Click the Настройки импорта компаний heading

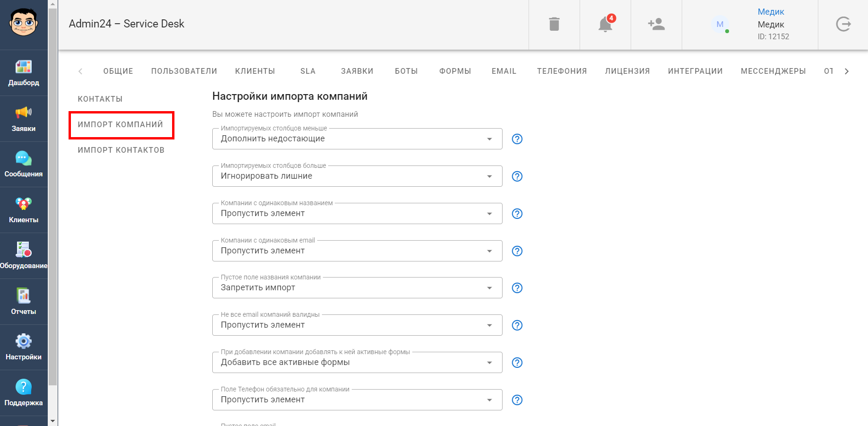click(290, 96)
